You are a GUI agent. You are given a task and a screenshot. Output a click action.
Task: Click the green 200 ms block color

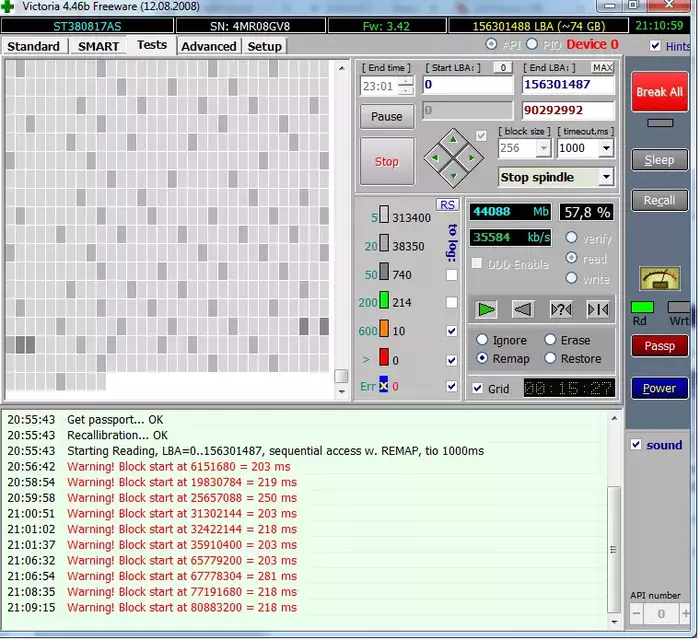coord(383,300)
